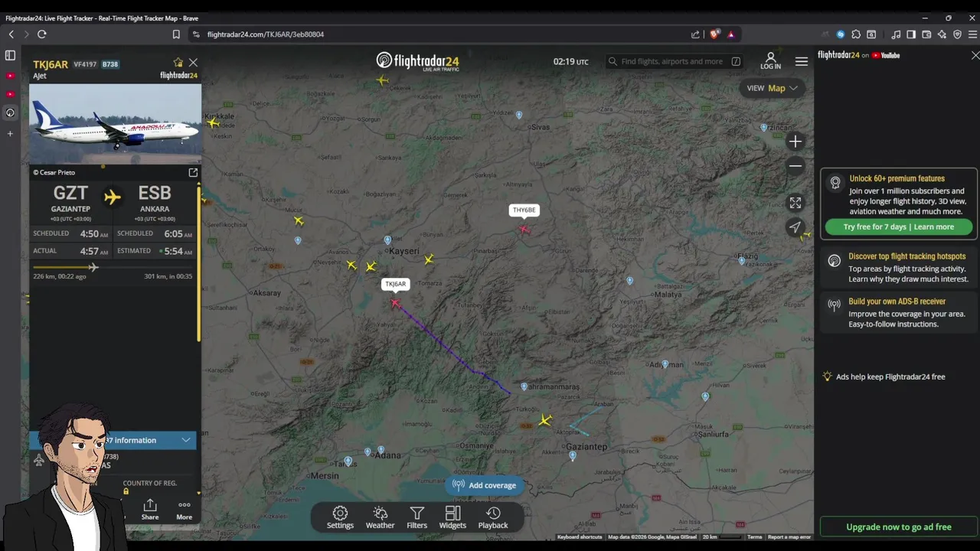Open Brave Shields lion icon
Image resolution: width=980 pixels, height=551 pixels.
(x=714, y=34)
